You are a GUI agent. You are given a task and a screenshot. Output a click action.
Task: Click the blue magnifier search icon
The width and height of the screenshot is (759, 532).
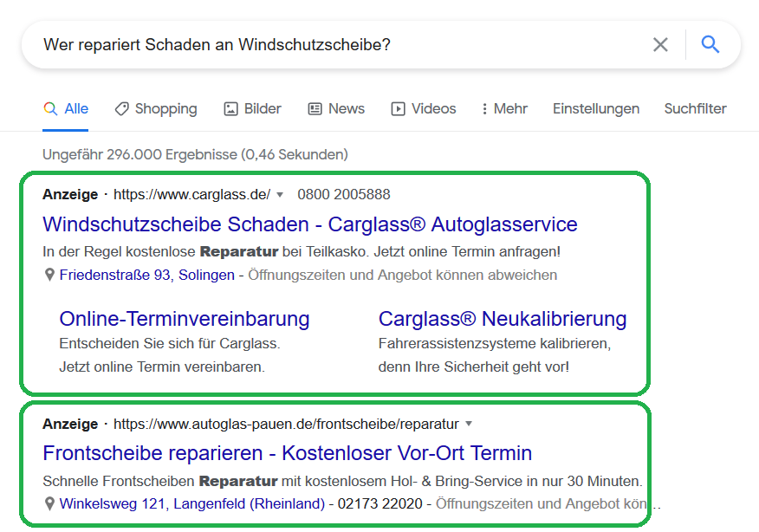point(710,44)
